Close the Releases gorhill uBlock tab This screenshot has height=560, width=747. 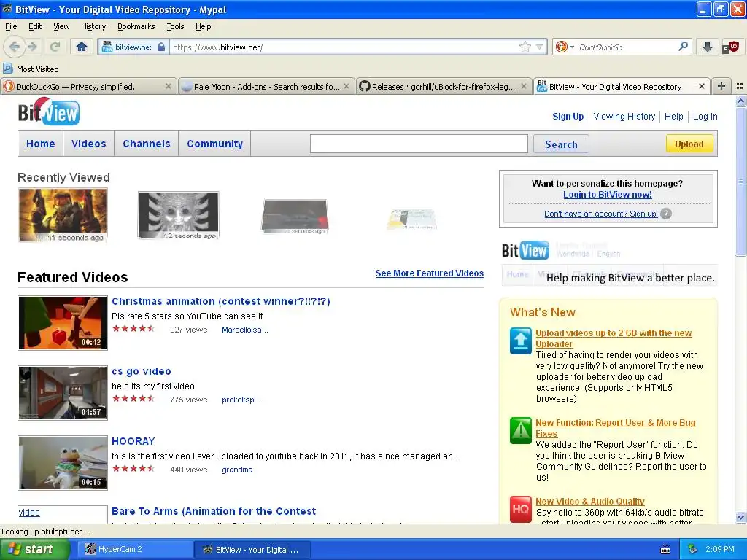tap(524, 86)
